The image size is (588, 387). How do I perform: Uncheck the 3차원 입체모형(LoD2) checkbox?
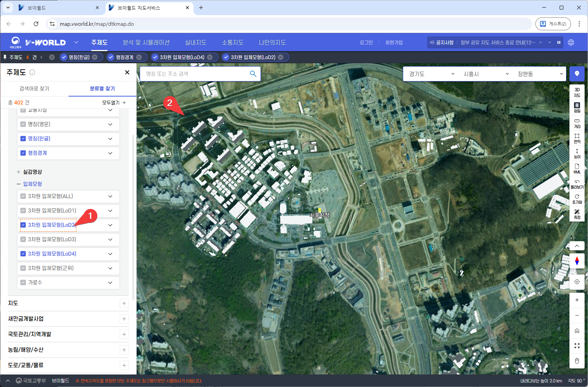tap(23, 225)
